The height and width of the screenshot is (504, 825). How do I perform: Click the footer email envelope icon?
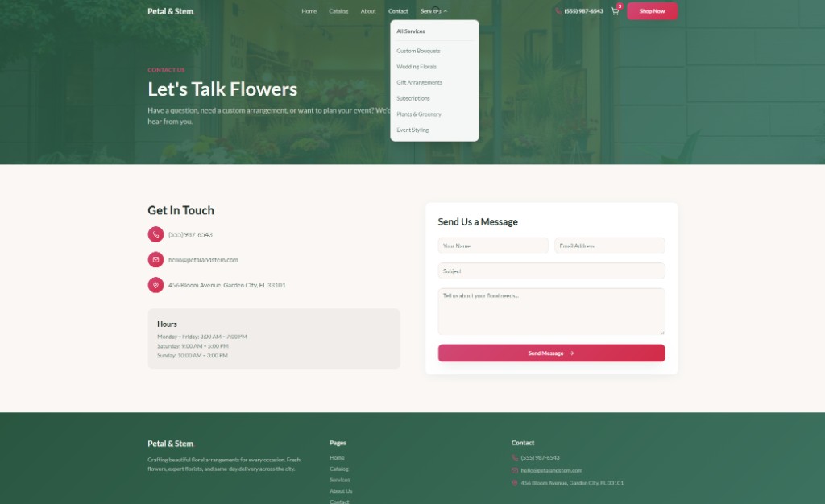[515, 470]
